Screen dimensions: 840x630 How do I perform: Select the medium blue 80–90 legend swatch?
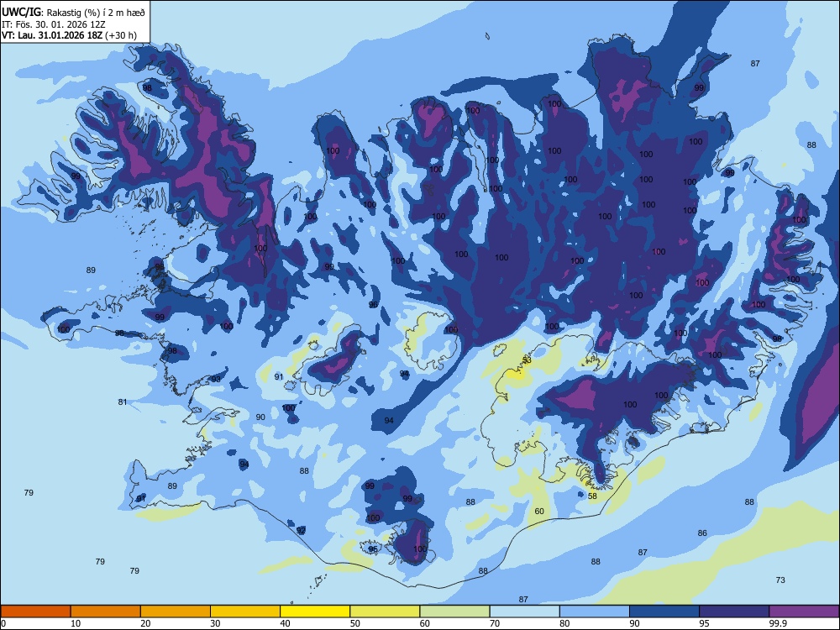[x=595, y=612]
